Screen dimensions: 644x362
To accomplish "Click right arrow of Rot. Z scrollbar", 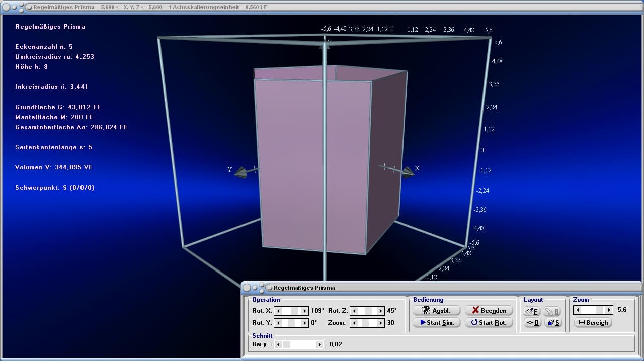I will pos(380,311).
